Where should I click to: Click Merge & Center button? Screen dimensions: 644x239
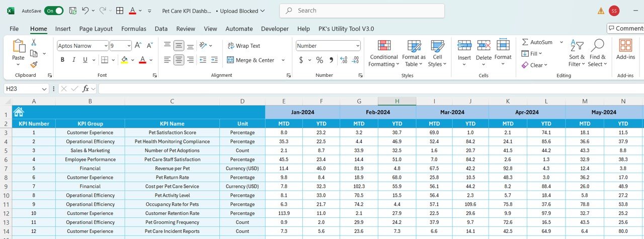tap(251, 60)
